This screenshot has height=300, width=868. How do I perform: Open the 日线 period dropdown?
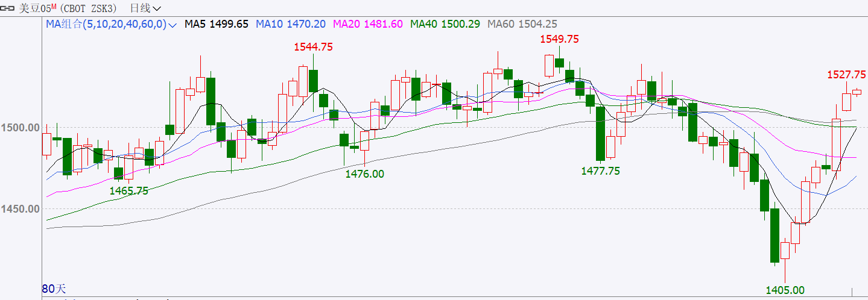tap(146, 8)
